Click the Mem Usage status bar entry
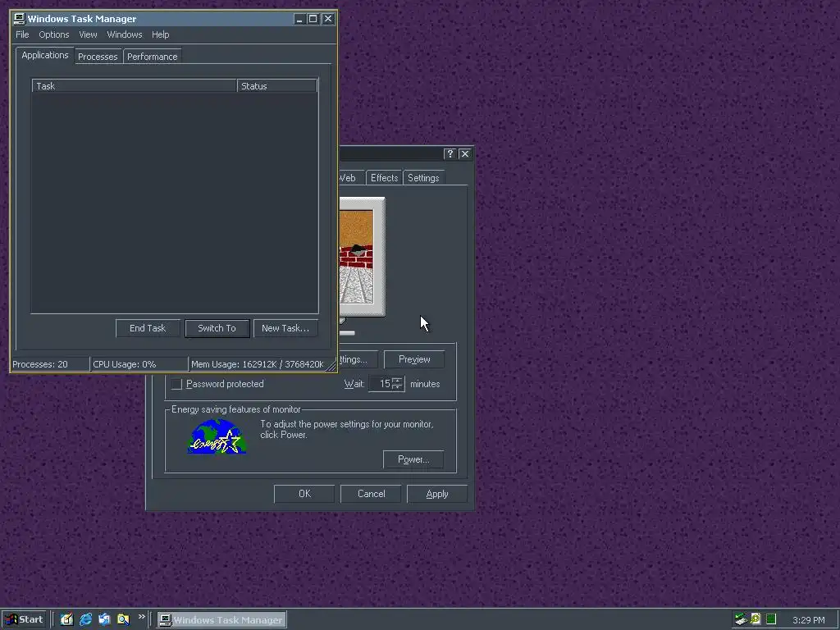840x630 pixels. (x=258, y=364)
